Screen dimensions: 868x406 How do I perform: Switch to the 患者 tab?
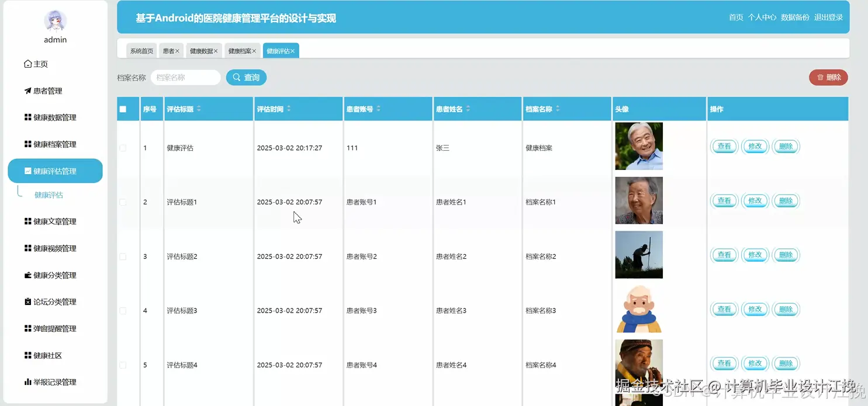168,51
